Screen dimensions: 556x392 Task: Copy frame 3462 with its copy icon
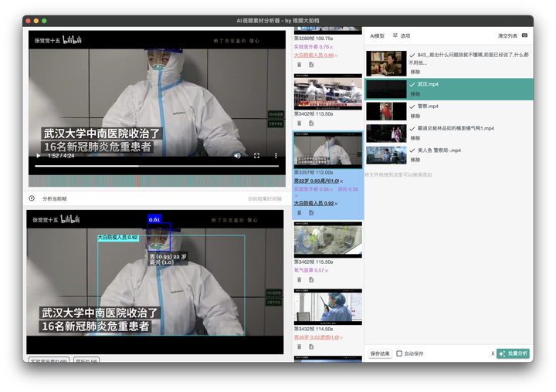tap(311, 279)
